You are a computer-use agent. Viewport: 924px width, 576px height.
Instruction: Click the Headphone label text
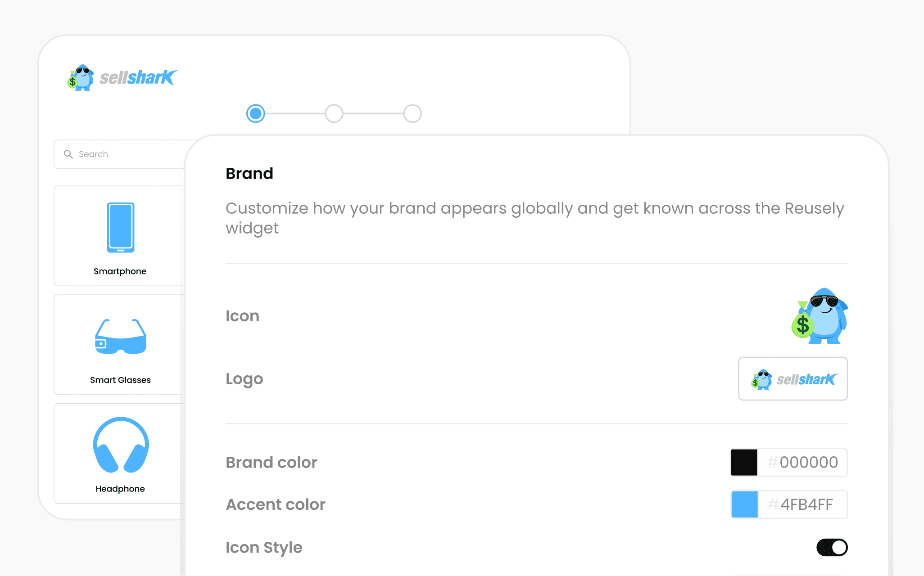pyautogui.click(x=120, y=489)
